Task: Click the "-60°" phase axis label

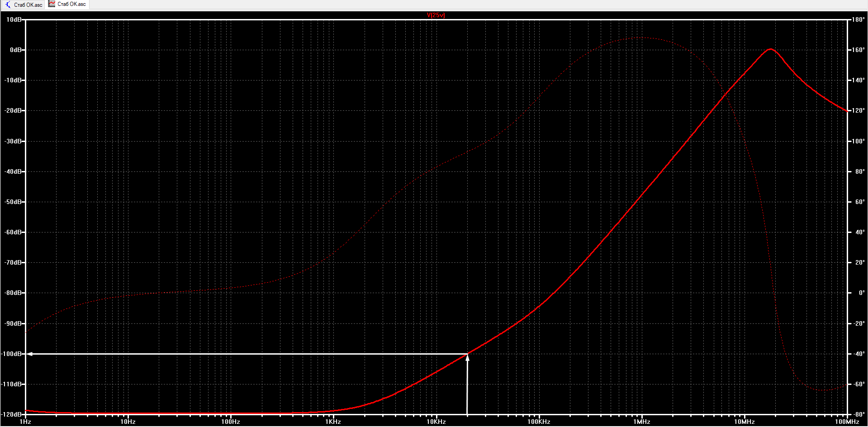Action: (859, 384)
